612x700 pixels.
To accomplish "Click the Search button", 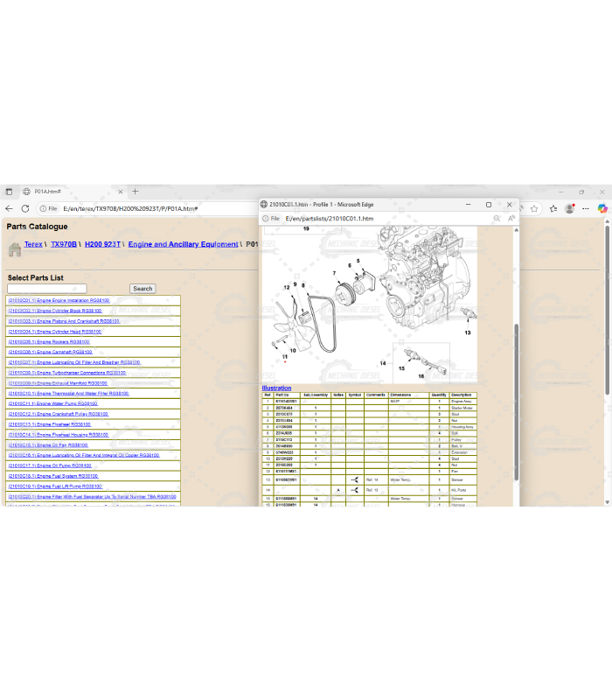I will 143,289.
